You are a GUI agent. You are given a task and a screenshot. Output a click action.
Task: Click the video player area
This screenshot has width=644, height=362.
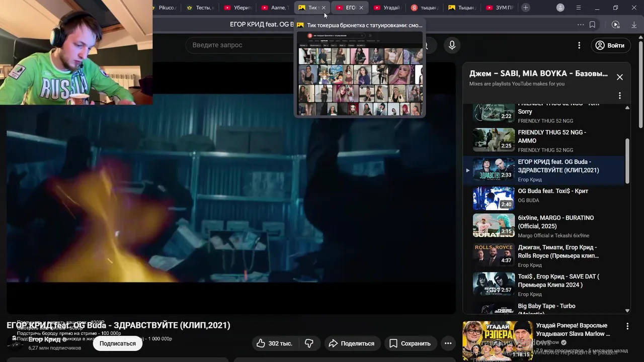click(x=231, y=188)
